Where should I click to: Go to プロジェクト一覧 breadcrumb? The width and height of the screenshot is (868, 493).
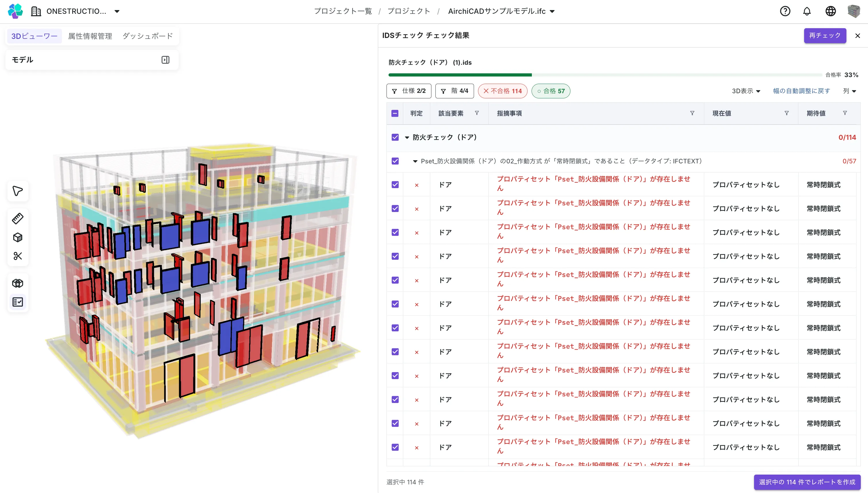[x=343, y=11]
